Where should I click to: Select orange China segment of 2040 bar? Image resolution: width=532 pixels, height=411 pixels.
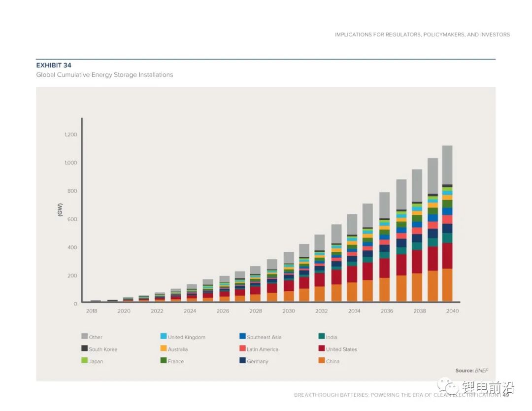[447, 285]
